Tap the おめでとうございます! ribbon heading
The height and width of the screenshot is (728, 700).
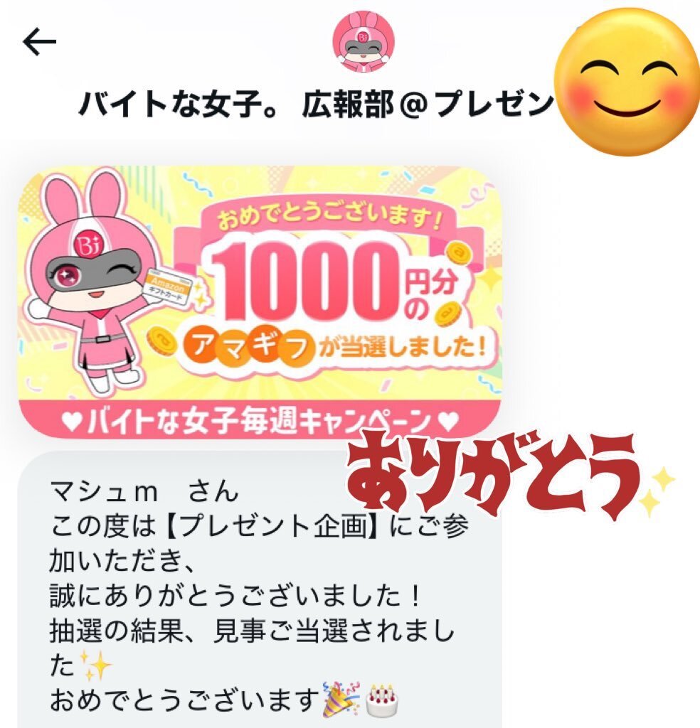[x=329, y=218]
